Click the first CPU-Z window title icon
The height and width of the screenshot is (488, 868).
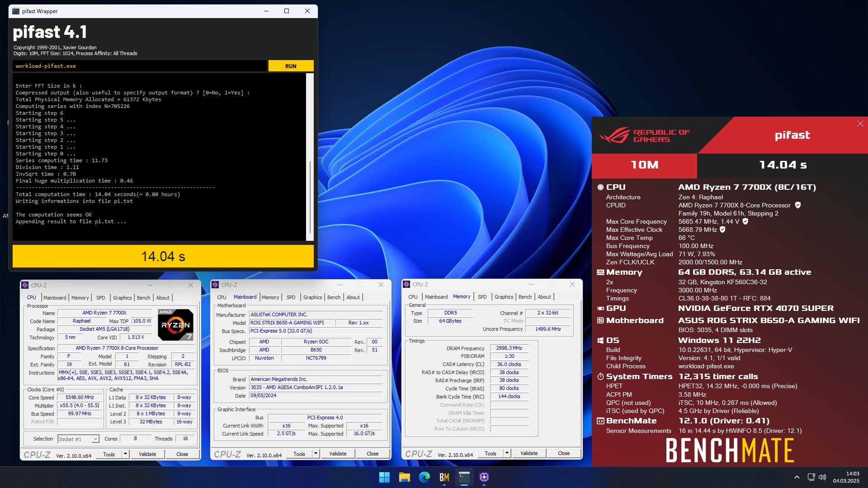coord(25,286)
